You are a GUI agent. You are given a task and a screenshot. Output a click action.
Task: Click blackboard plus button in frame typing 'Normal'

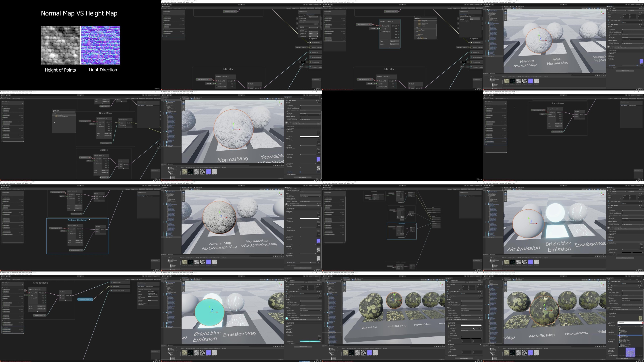click(x=184, y=13)
